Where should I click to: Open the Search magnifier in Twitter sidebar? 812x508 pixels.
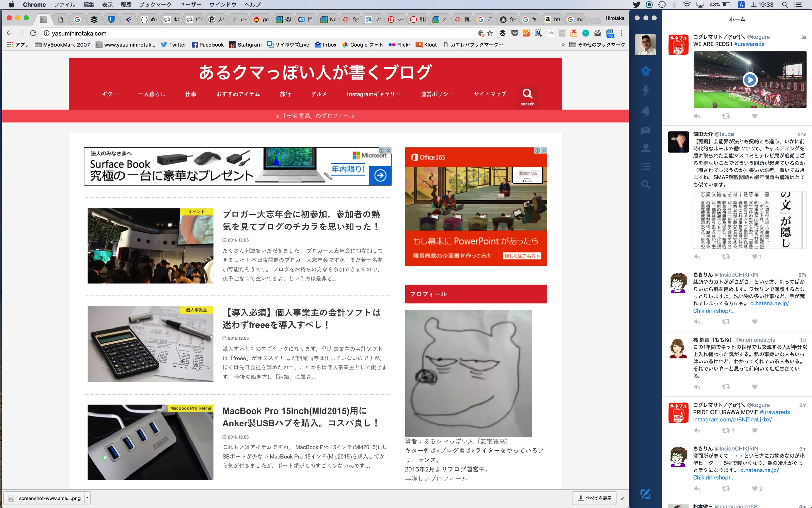point(646,185)
